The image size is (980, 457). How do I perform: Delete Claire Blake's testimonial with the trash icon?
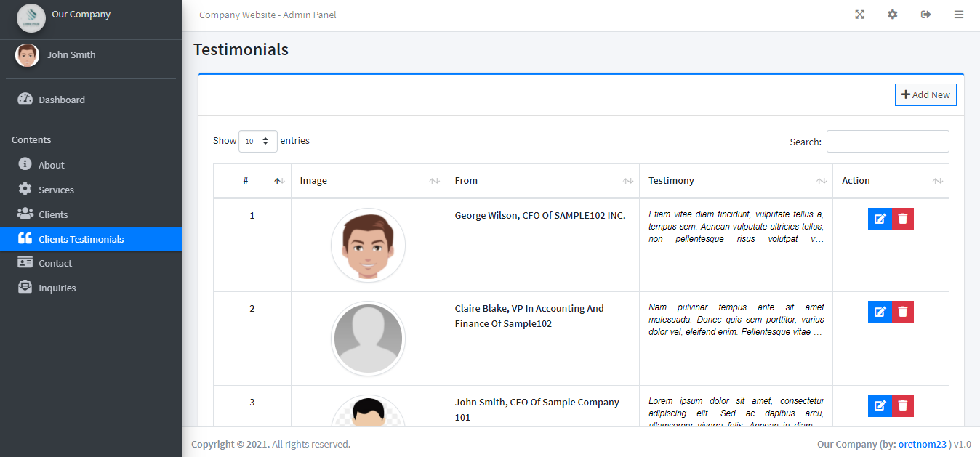902,312
